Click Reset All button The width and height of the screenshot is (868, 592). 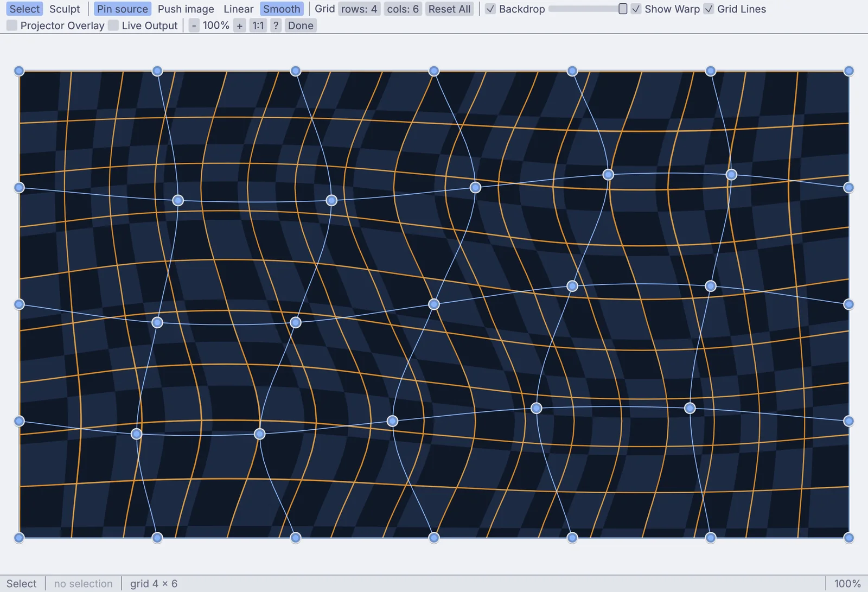point(449,9)
